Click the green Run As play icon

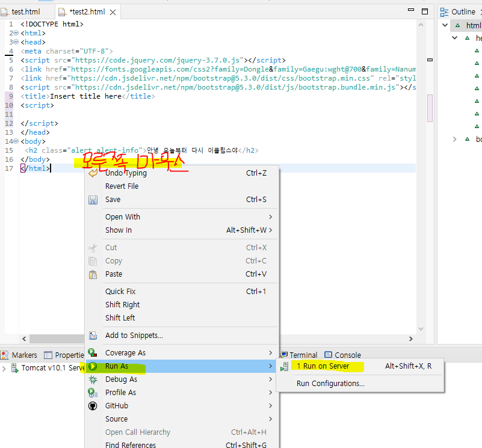pos(93,366)
